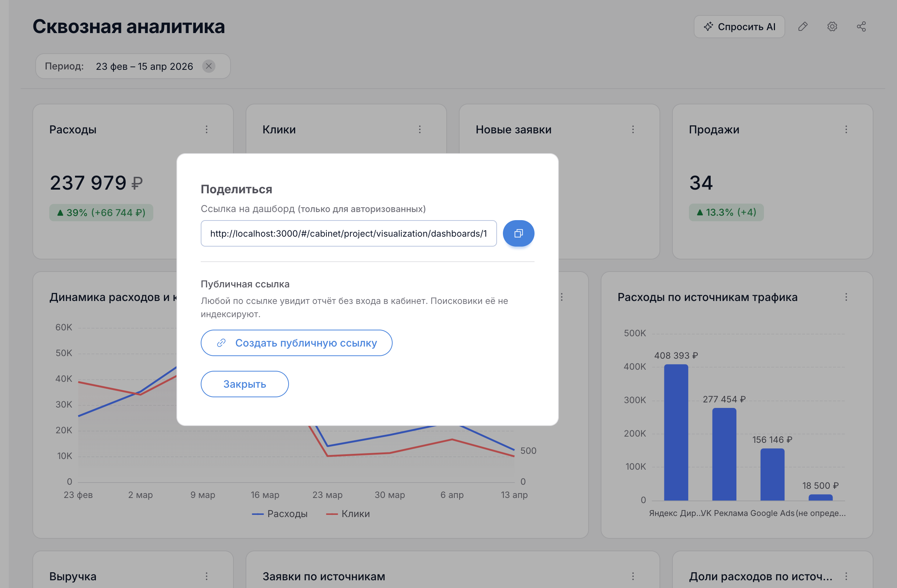Click the 13.3% (+4) sales badge
This screenshot has width=897, height=588.
(726, 212)
